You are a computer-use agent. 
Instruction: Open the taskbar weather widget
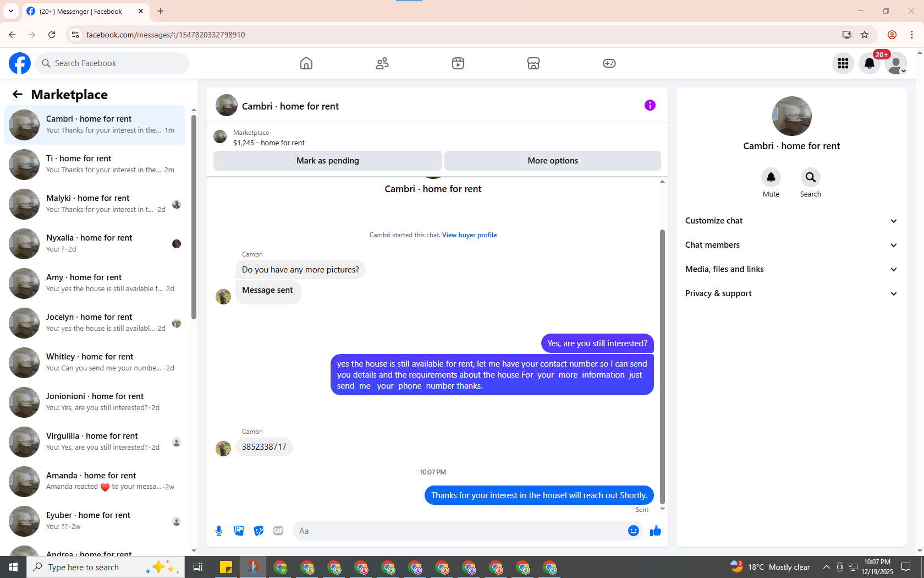coord(770,567)
